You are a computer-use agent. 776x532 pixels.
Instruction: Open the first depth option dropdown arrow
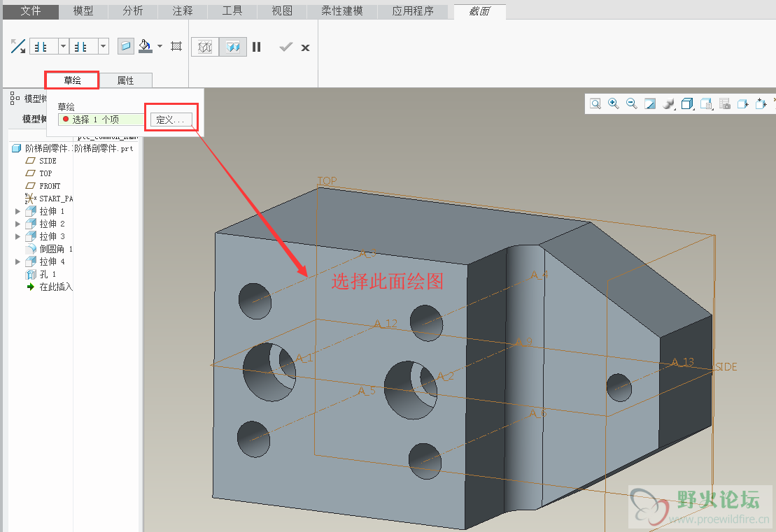tap(64, 47)
